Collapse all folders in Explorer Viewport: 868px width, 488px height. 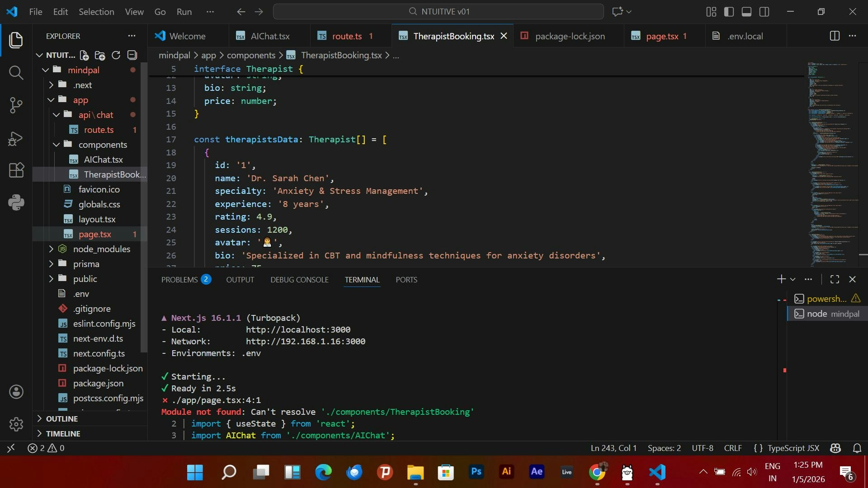coord(132,55)
